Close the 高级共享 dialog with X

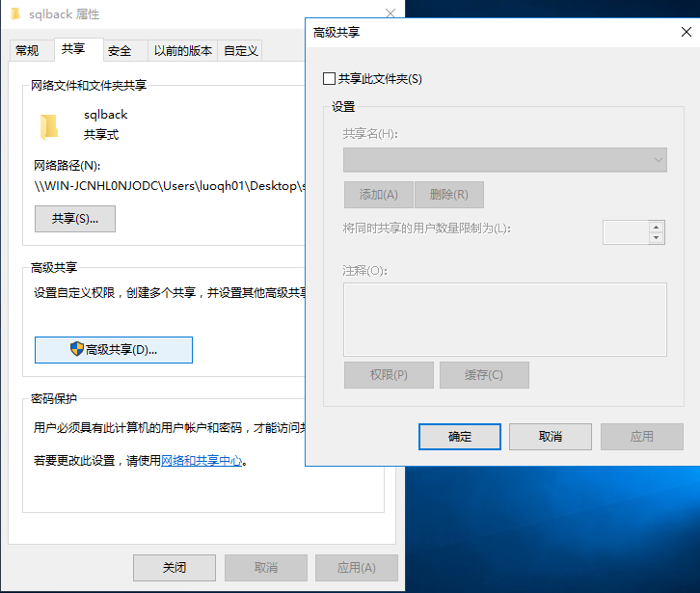point(687,32)
